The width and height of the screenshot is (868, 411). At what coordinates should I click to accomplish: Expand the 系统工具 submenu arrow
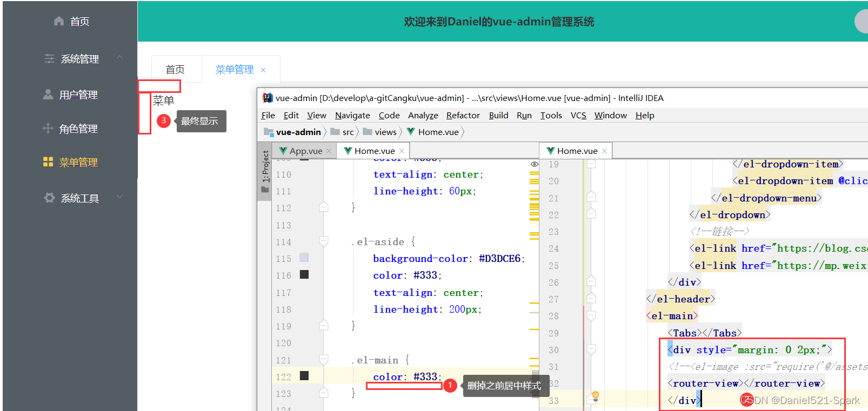[x=120, y=197]
